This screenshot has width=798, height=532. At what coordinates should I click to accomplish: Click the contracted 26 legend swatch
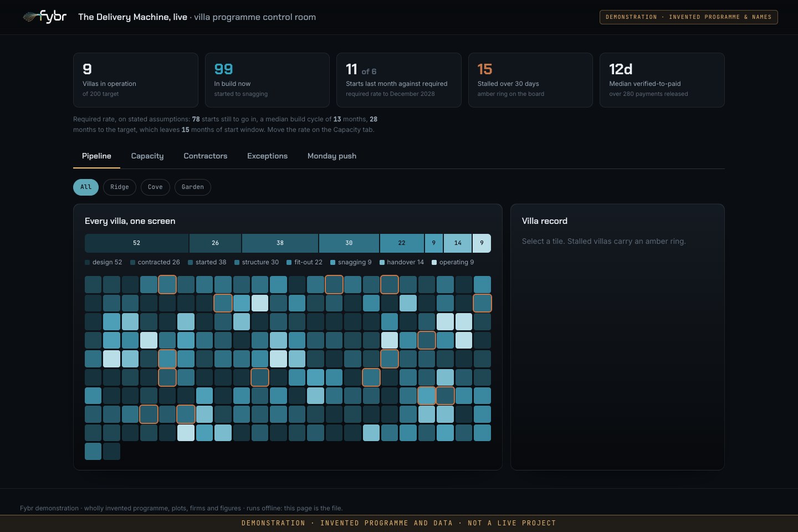(132, 263)
